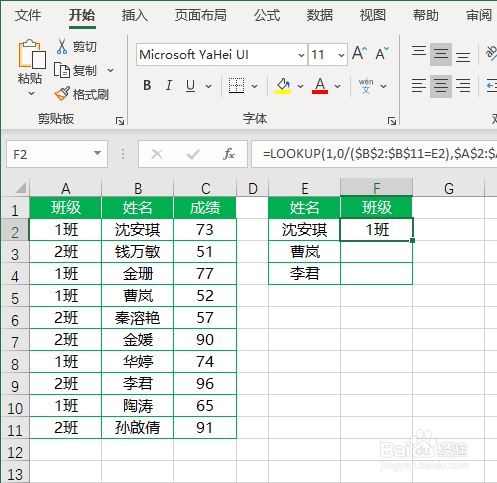Switch to the 审阅 tab
The width and height of the screenshot is (497, 483).
tap(479, 15)
